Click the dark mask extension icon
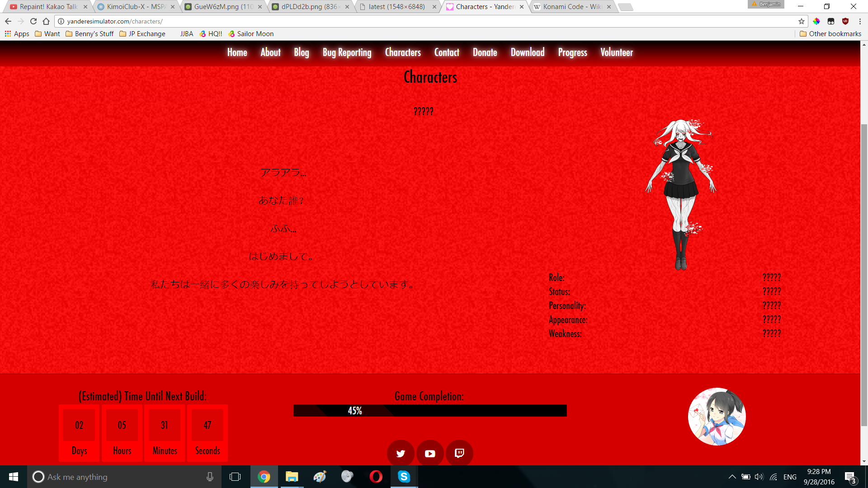The width and height of the screenshot is (868, 488). (831, 21)
